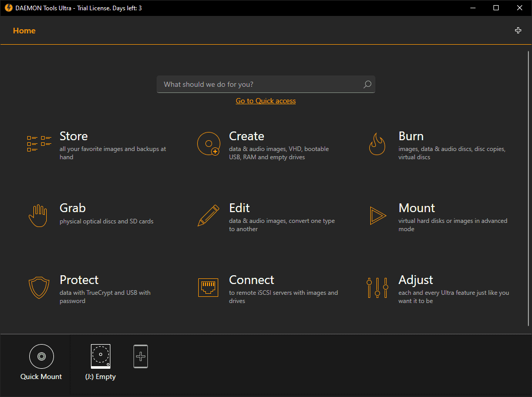The image size is (532, 397).
Task: Open the Adjust section heading
Action: (x=415, y=280)
